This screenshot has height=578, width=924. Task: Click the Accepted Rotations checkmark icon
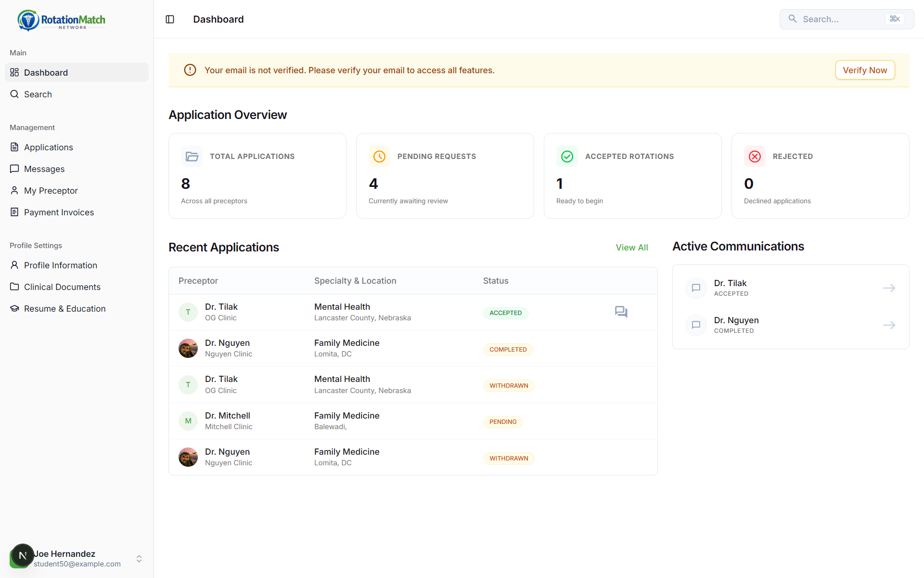pos(567,157)
